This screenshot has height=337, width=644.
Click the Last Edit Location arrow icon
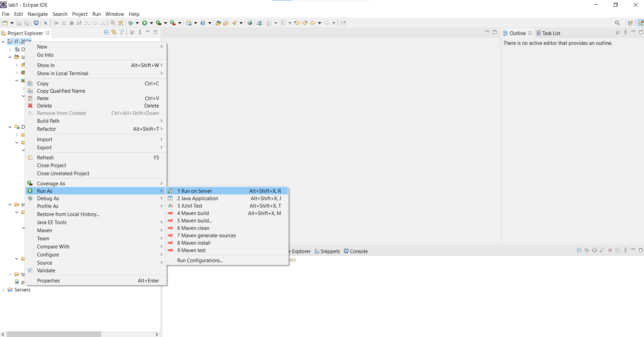(297, 23)
